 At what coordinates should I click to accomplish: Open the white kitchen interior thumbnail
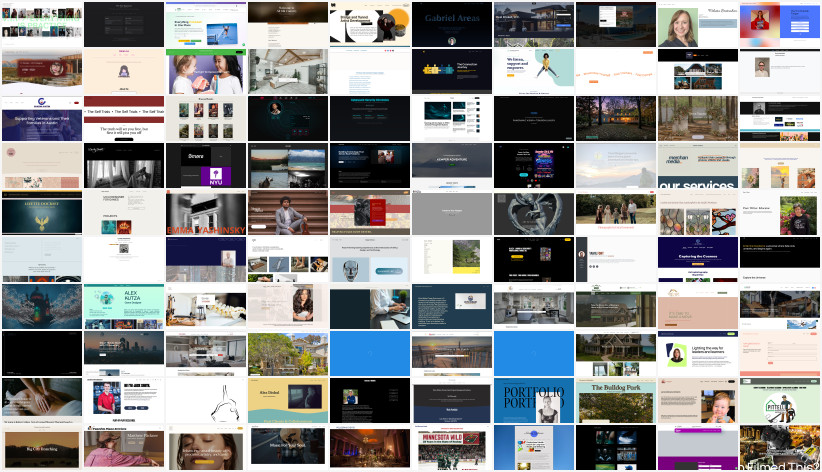tap(534, 307)
